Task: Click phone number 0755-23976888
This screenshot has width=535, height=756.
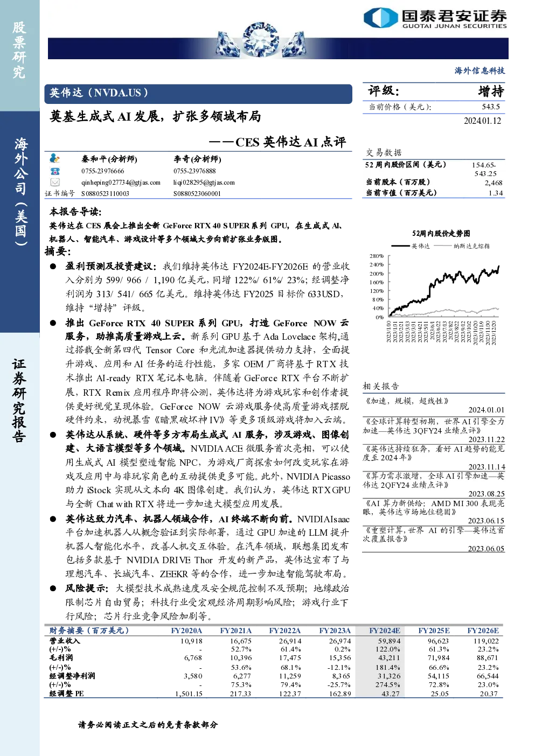Action: tap(194, 171)
